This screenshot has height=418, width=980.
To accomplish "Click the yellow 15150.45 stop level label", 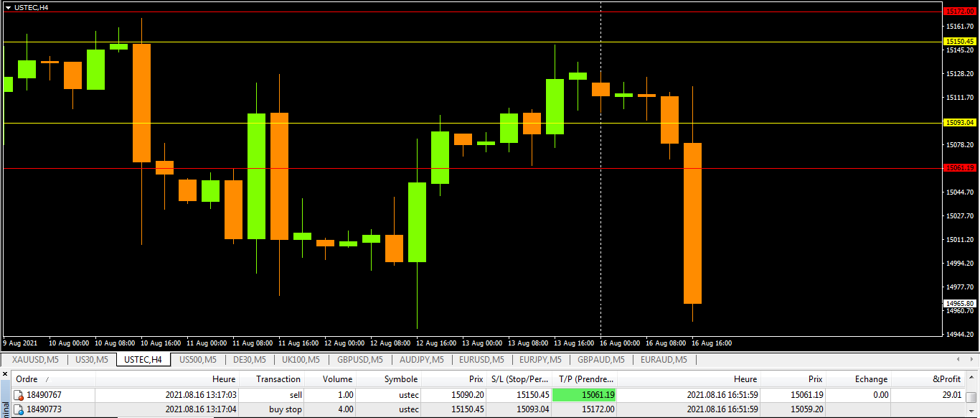I will click(960, 42).
